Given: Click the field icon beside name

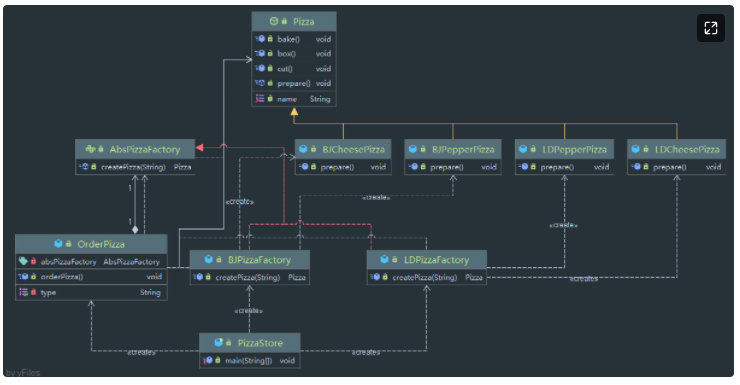Looking at the screenshot, I should (260, 99).
